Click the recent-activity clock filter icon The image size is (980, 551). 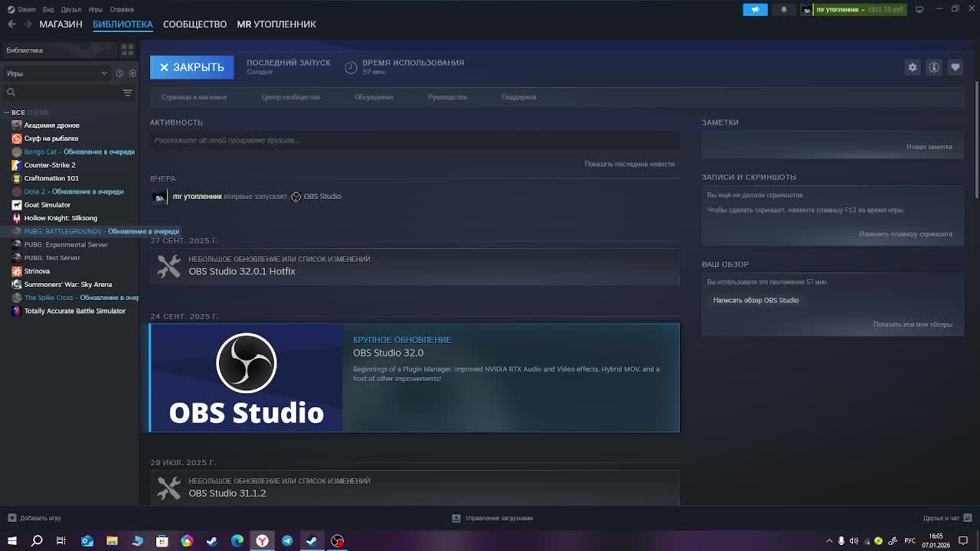[x=119, y=73]
